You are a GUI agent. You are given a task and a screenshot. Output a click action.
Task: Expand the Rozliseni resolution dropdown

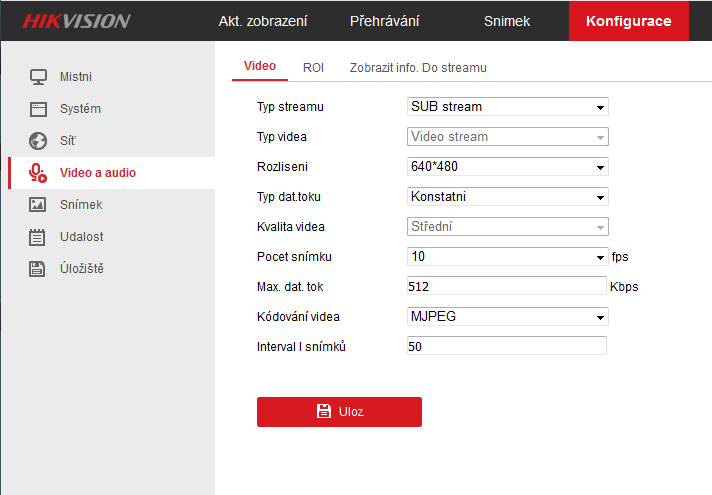click(x=507, y=167)
